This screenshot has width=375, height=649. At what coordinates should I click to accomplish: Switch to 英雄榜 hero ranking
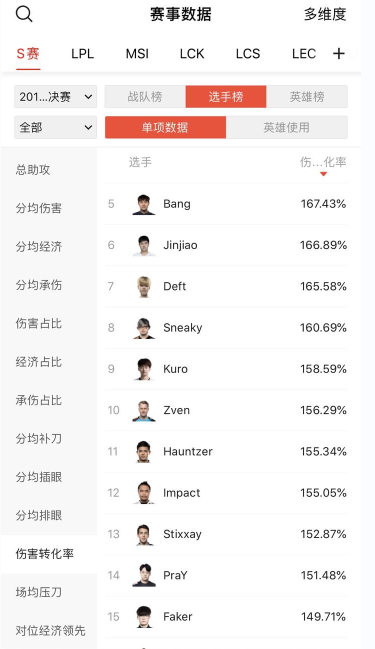coord(307,97)
